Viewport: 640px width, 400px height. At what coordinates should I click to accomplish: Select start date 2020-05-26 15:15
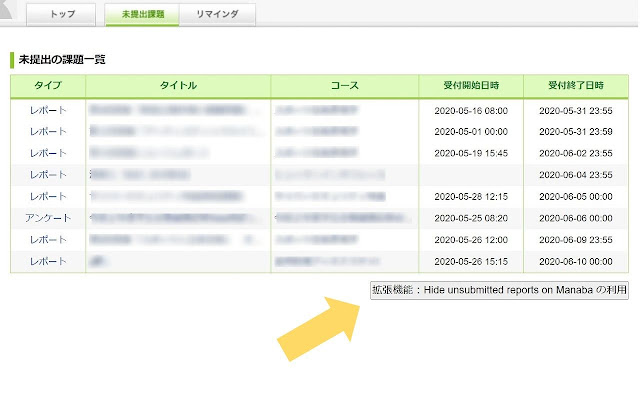point(471,262)
